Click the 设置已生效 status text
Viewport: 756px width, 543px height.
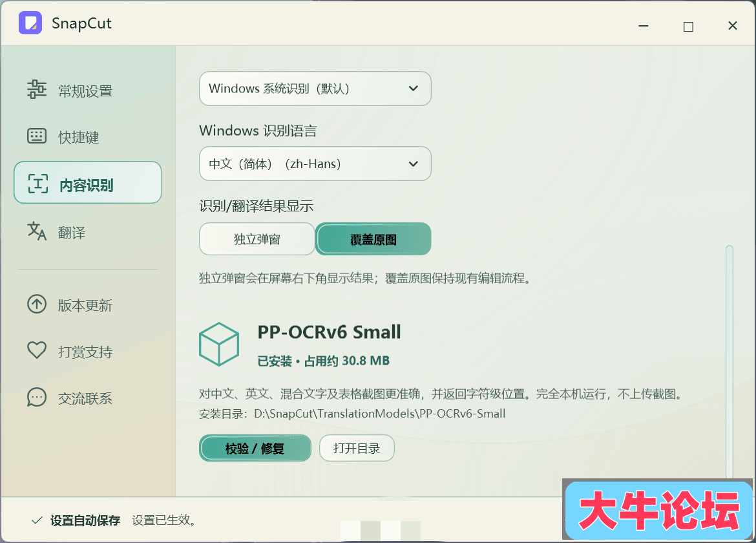click(x=163, y=520)
